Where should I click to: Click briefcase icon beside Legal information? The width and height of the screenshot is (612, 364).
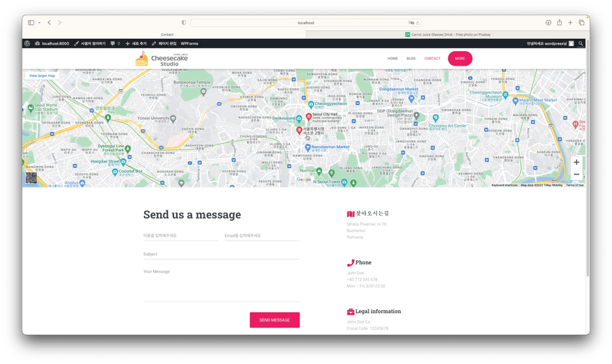click(x=351, y=312)
